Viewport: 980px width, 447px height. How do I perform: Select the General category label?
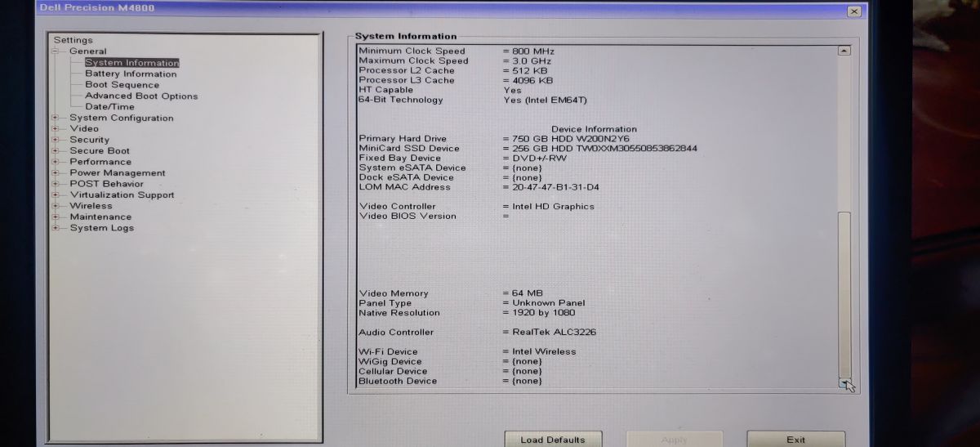(x=87, y=51)
